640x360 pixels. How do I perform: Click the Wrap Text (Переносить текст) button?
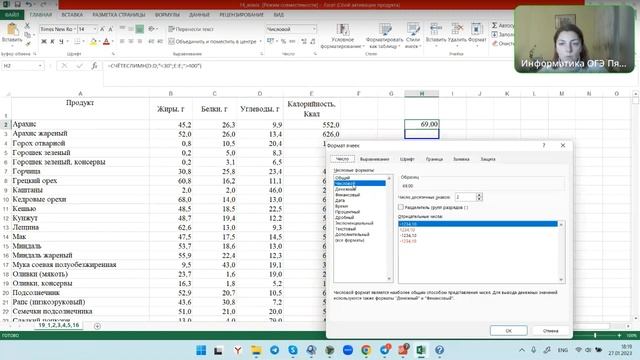pyautogui.click(x=191, y=29)
